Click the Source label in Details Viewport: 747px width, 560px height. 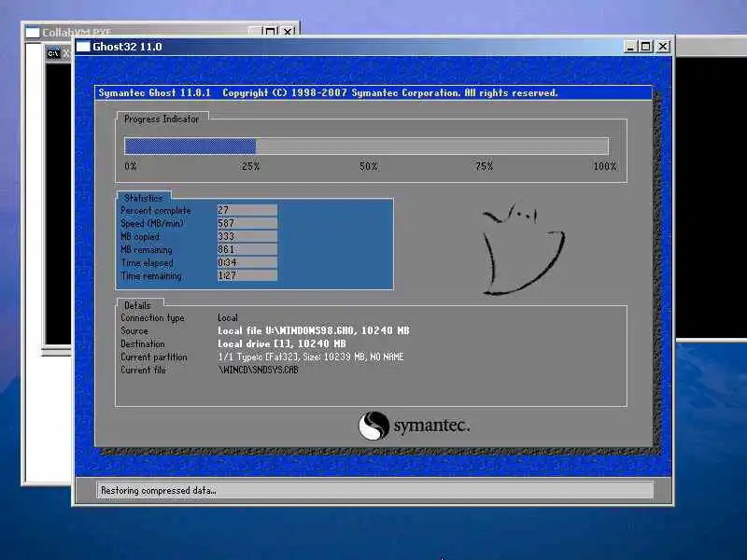coord(134,330)
